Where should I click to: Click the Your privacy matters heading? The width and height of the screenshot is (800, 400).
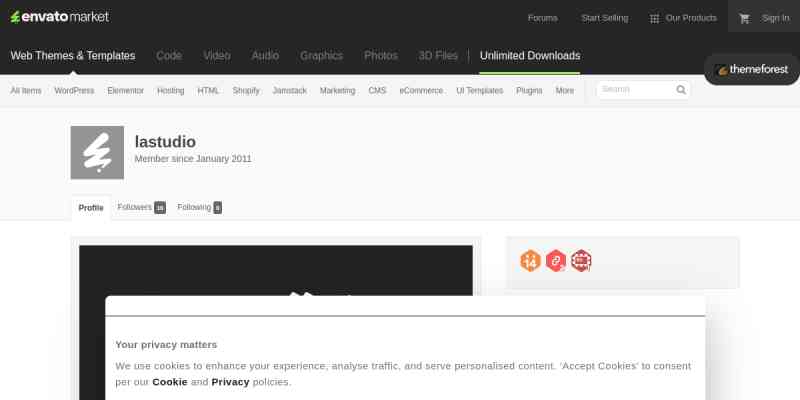click(166, 345)
